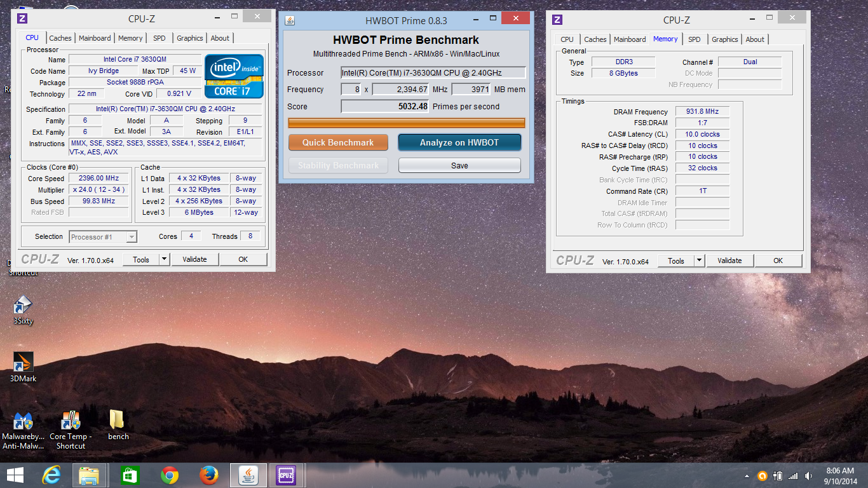Click HWBOT Processor name field
Image resolution: width=868 pixels, height=488 pixels.
coord(433,72)
